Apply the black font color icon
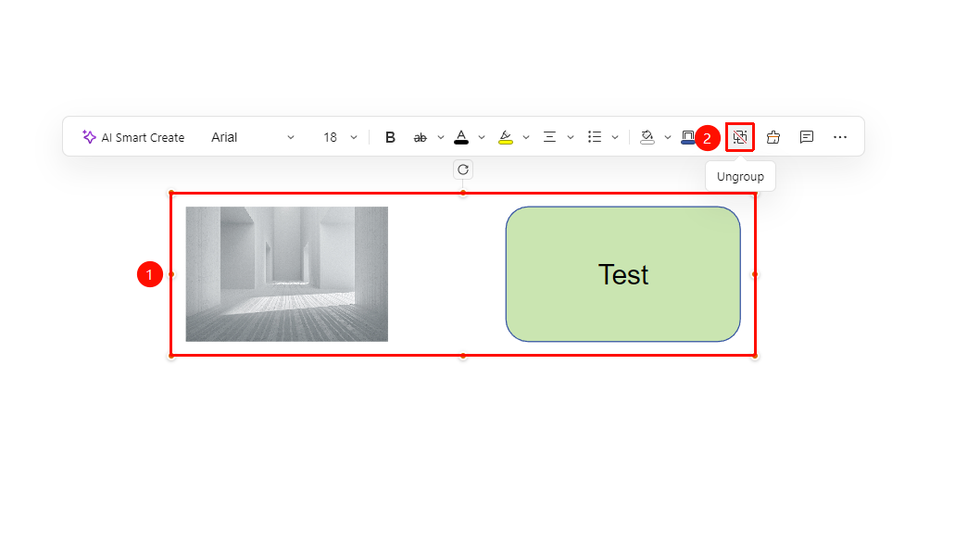Viewport: 980px width, 554px height. point(461,137)
